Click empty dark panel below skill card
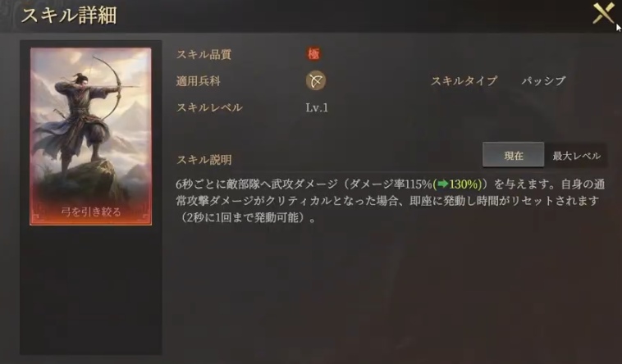Image resolution: width=622 pixels, height=364 pixels. tap(91, 289)
